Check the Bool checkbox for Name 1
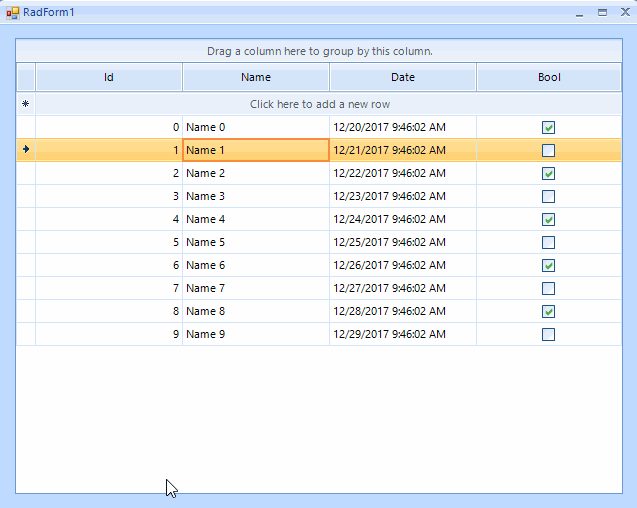The height and width of the screenshot is (508, 637). (548, 150)
